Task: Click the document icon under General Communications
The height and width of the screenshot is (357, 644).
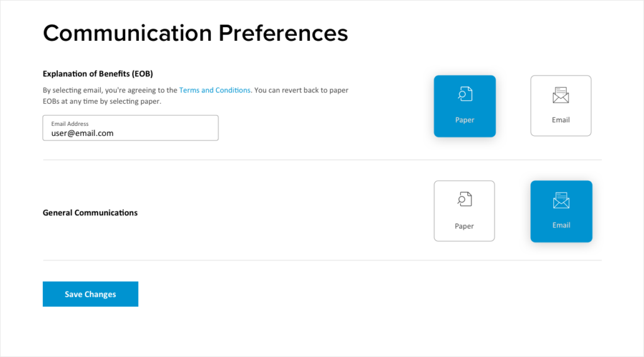Action: click(464, 200)
